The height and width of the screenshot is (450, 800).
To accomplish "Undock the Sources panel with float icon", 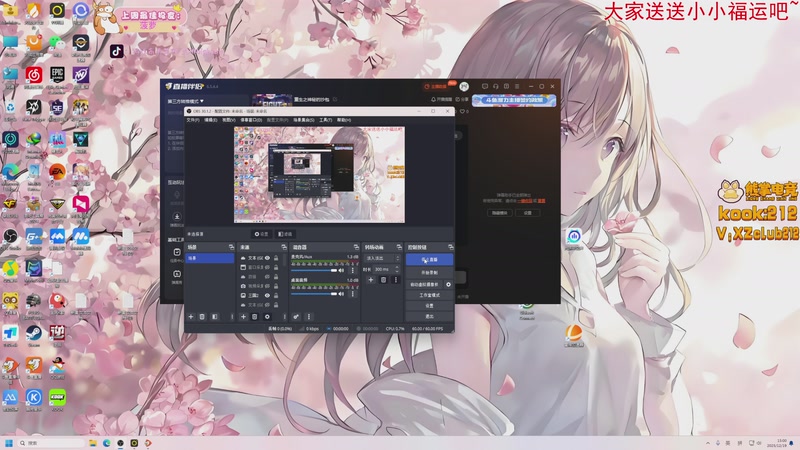I will point(284,247).
